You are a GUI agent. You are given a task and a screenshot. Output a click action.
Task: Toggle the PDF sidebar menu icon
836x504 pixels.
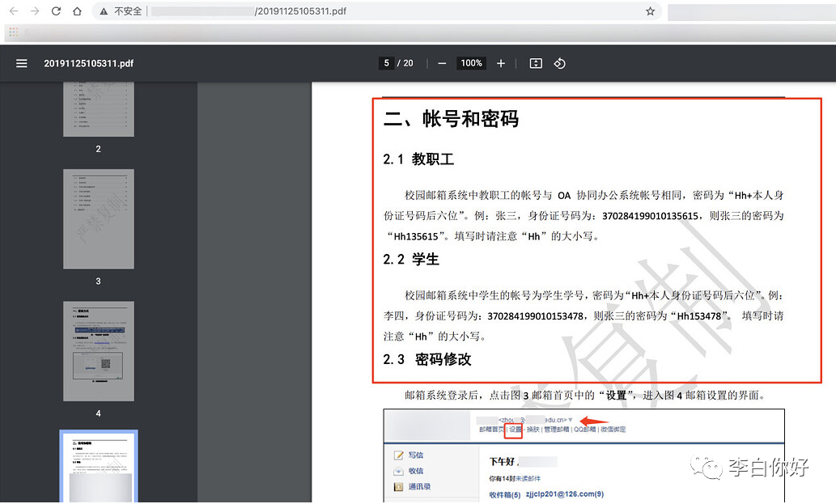click(x=21, y=63)
